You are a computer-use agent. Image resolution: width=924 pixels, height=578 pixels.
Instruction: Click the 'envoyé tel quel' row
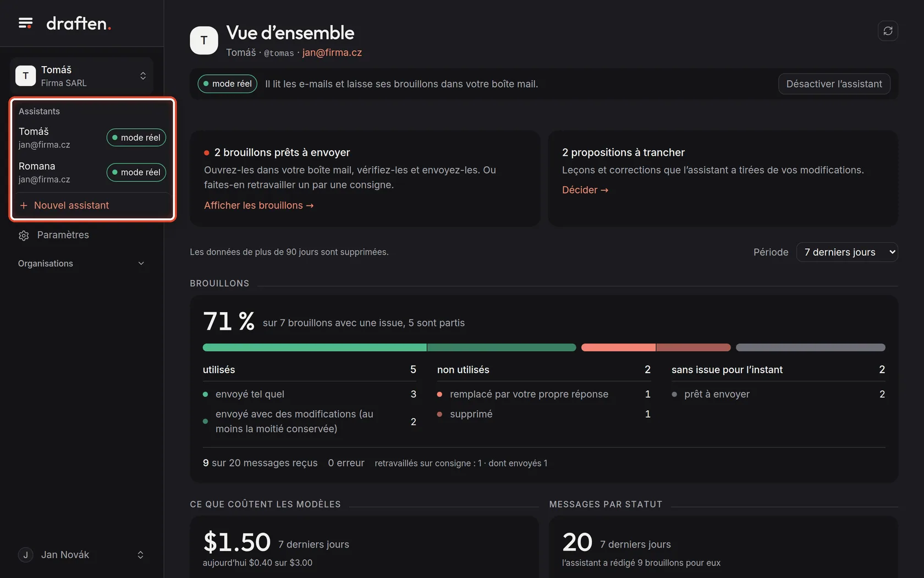310,394
